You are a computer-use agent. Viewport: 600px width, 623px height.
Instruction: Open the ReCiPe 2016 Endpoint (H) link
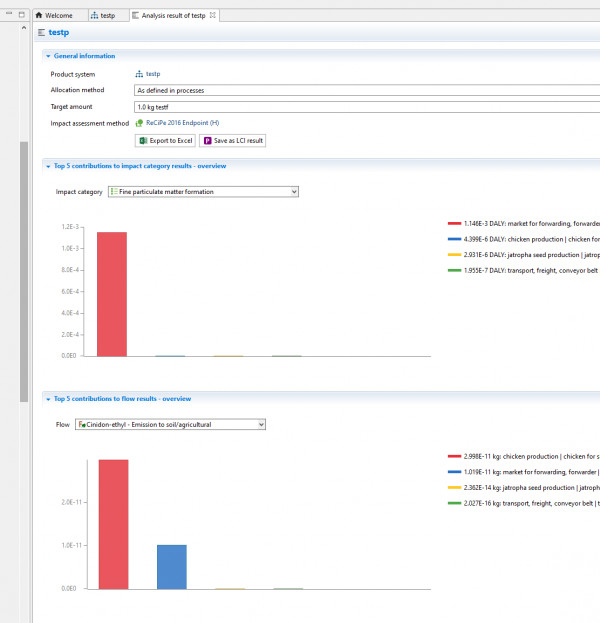[182, 123]
